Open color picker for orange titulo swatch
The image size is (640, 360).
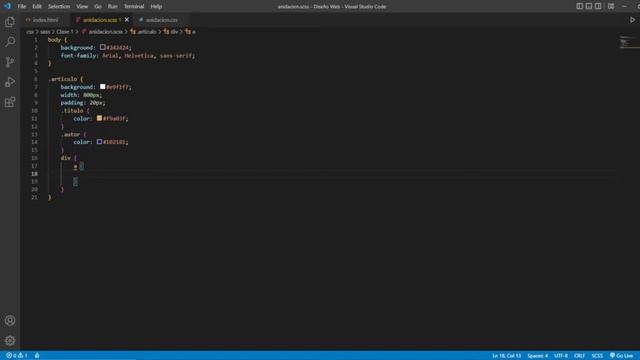99,118
